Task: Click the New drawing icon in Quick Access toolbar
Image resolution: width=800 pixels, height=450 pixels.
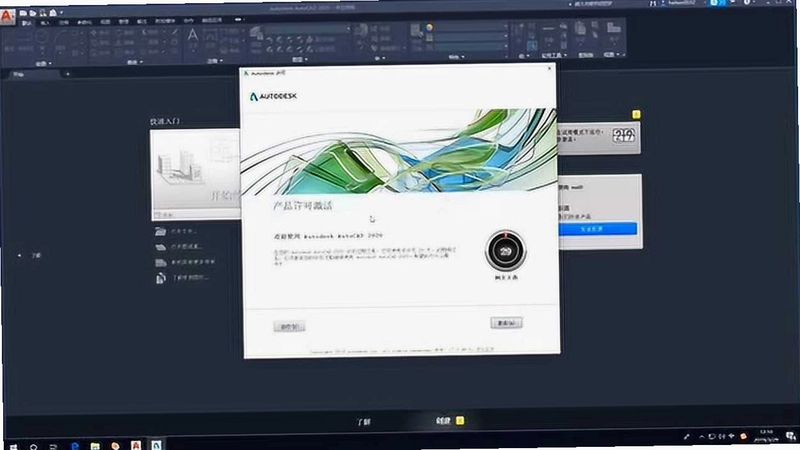Action: coord(23,12)
